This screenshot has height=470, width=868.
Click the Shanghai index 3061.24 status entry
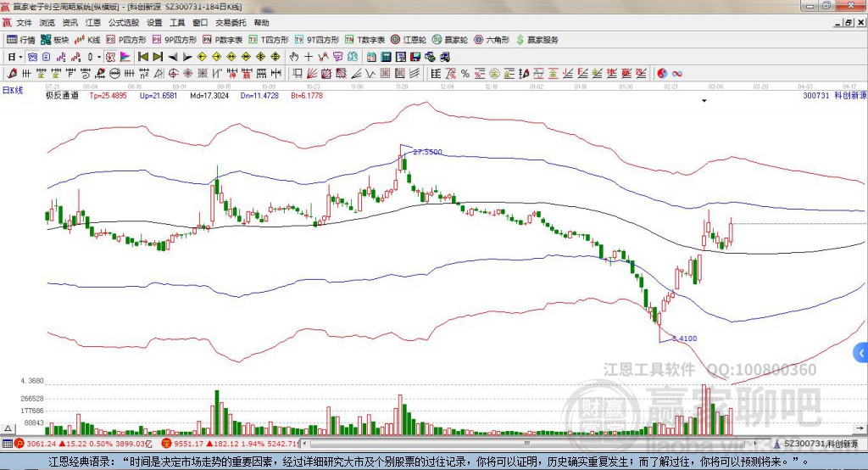point(83,444)
